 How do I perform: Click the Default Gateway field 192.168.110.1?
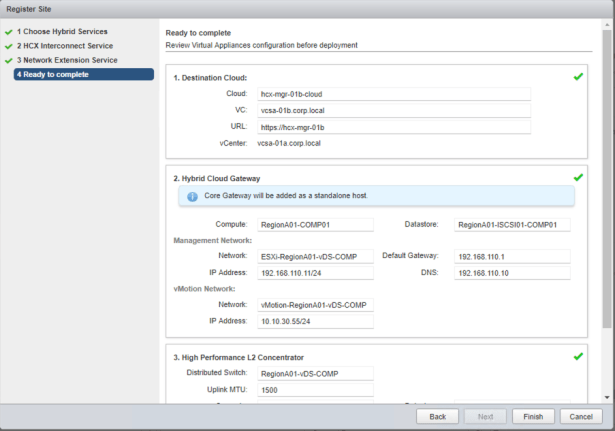pyautogui.click(x=512, y=257)
